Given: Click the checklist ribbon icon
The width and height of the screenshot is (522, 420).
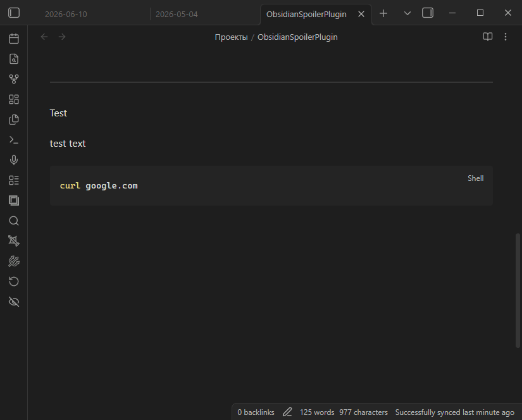Looking at the screenshot, I should click(x=14, y=180).
